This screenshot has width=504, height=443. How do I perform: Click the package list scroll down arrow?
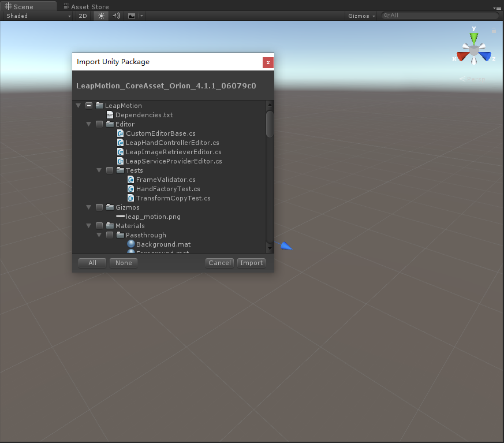(270, 248)
